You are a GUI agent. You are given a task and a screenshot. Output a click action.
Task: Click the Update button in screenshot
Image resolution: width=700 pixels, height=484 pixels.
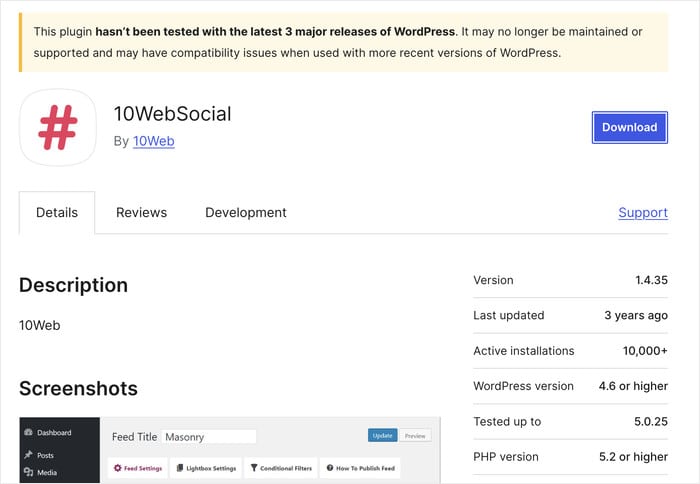pos(383,435)
